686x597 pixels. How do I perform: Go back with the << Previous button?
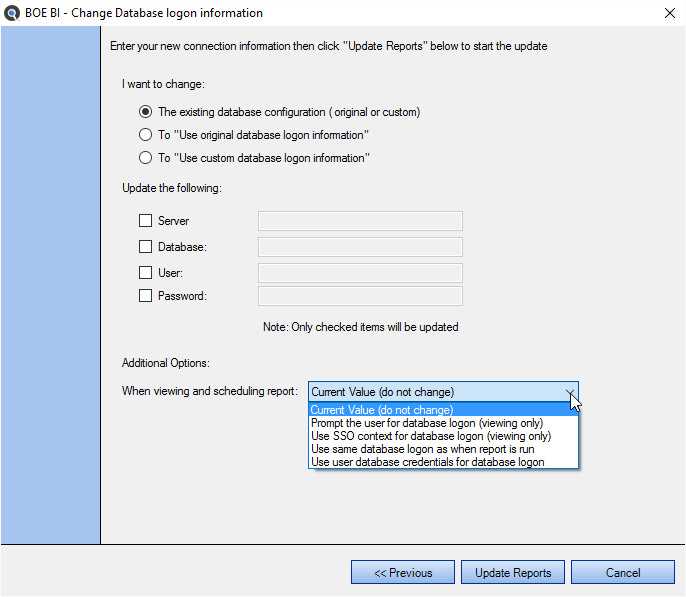[402, 573]
